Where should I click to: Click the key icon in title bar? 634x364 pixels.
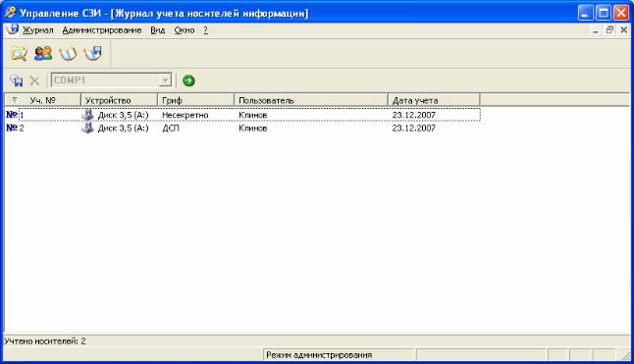[10, 13]
